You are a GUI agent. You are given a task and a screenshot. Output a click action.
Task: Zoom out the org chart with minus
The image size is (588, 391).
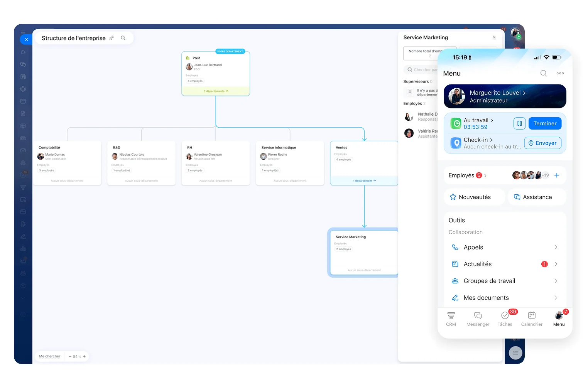coord(70,357)
